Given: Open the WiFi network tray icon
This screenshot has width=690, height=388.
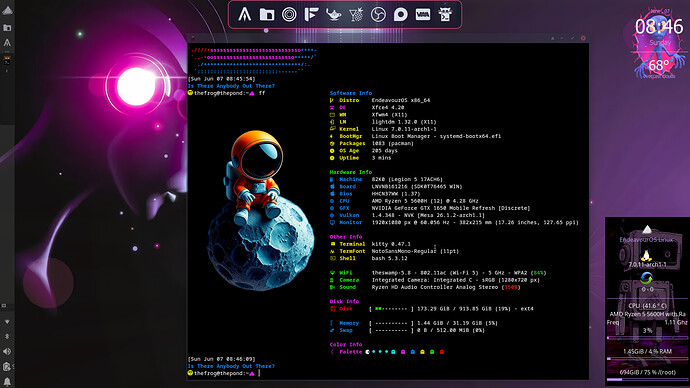Looking at the screenshot, I should 7,322.
